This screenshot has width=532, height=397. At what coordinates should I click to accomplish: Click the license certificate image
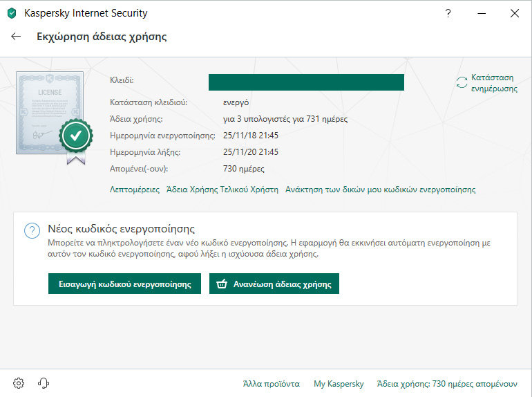coord(55,118)
